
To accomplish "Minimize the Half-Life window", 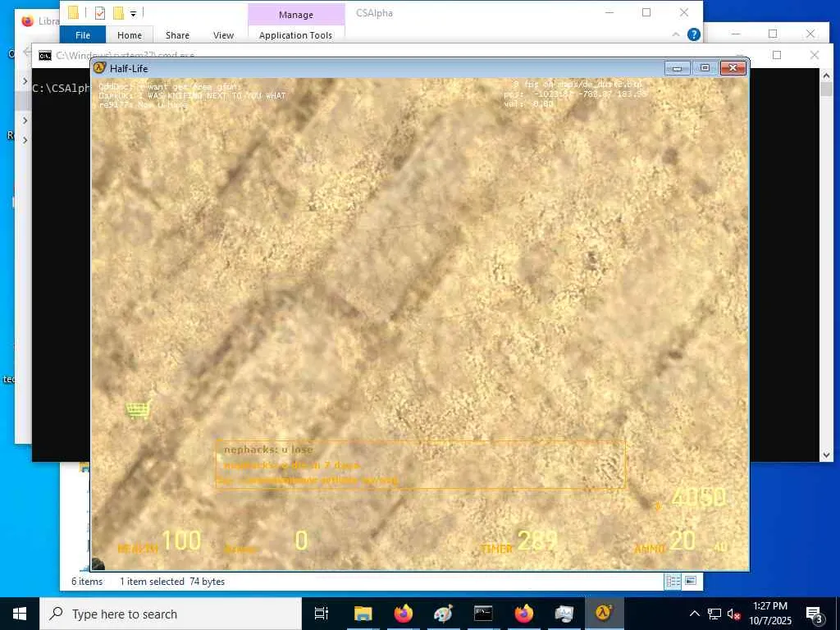I will coord(677,68).
